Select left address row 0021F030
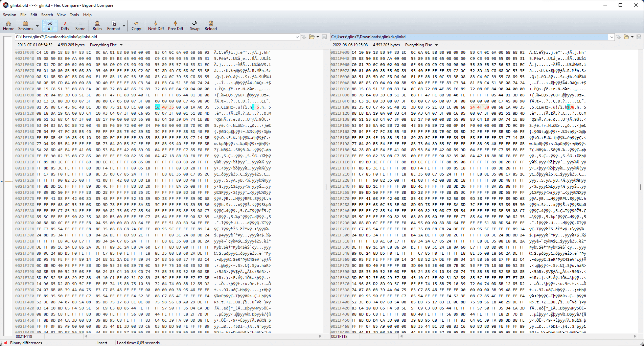Image resolution: width=644 pixels, height=346 pixels. click(x=25, y=52)
